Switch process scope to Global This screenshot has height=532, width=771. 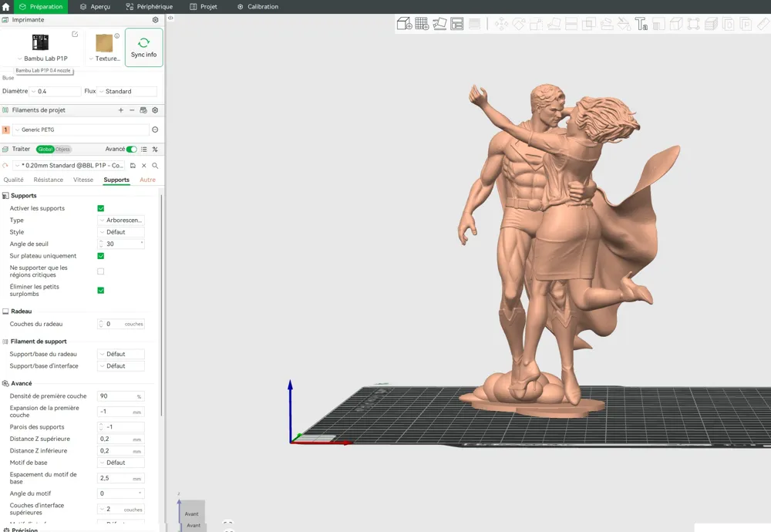(x=45, y=149)
